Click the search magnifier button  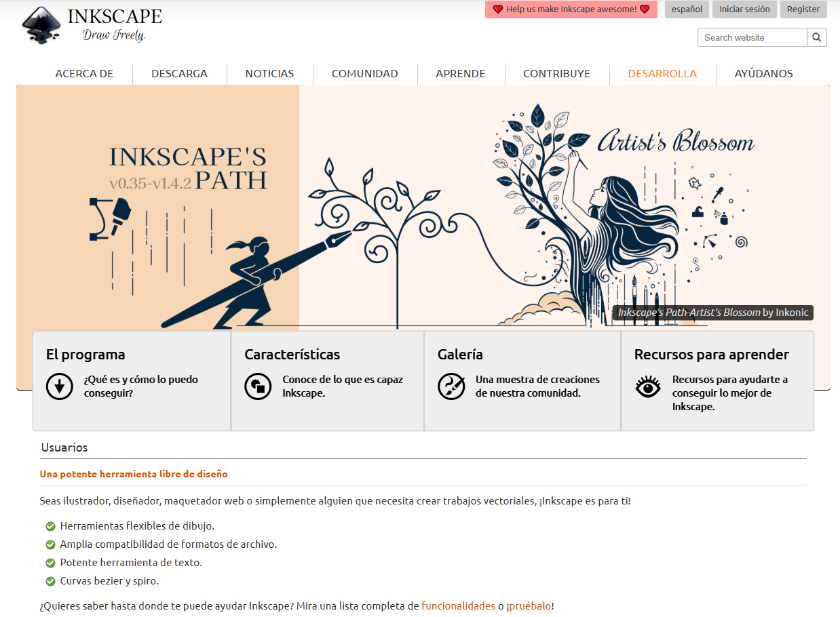point(817,37)
